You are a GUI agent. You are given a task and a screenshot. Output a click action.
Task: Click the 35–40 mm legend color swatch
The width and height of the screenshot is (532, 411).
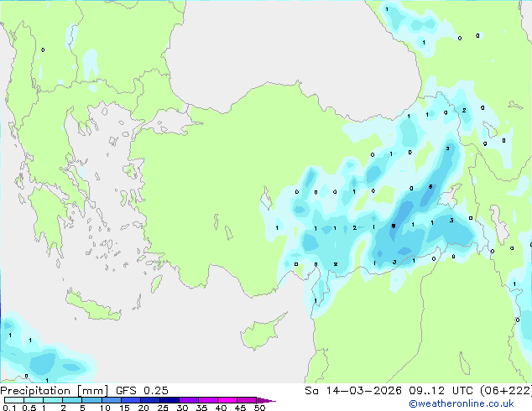click(208, 400)
